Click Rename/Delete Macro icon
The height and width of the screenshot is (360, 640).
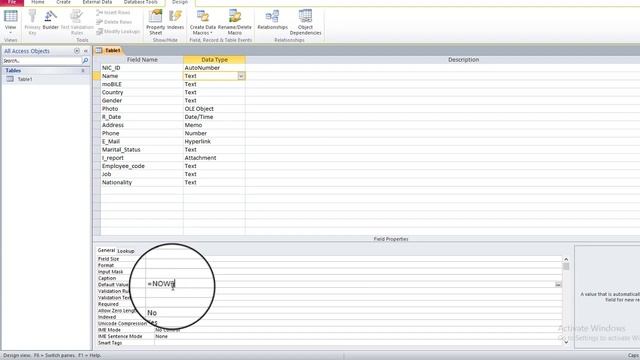click(235, 22)
